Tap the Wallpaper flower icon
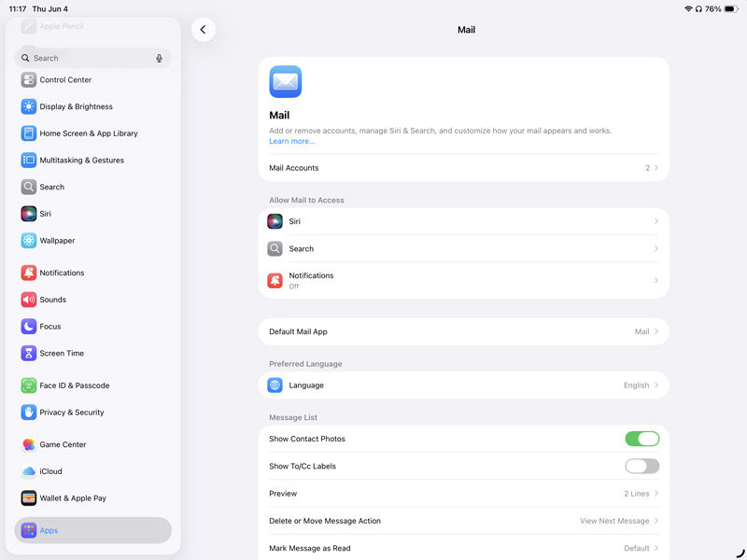The width and height of the screenshot is (747, 560). [x=29, y=241]
